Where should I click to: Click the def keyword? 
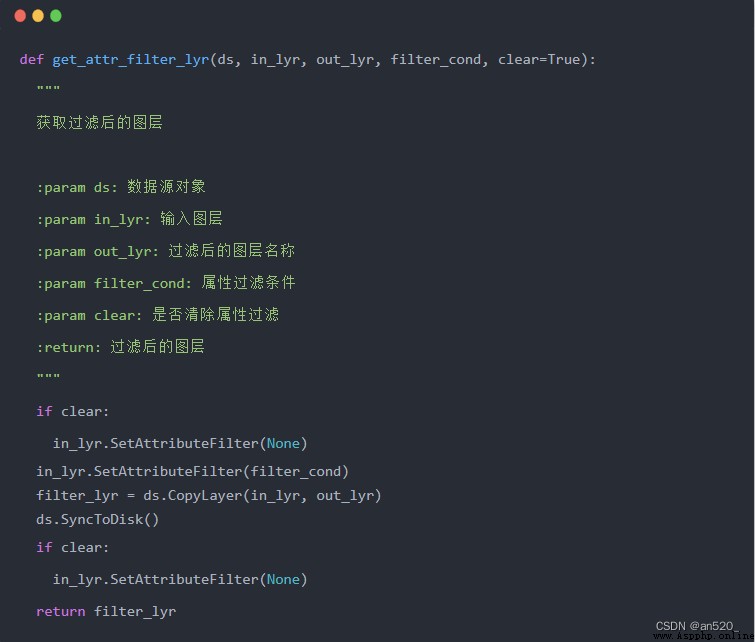click(x=32, y=60)
